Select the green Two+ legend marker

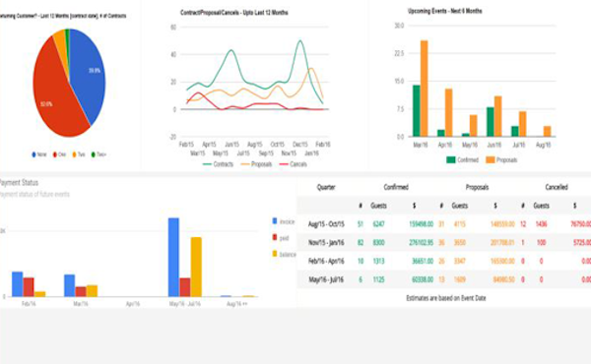pyautogui.click(x=94, y=154)
